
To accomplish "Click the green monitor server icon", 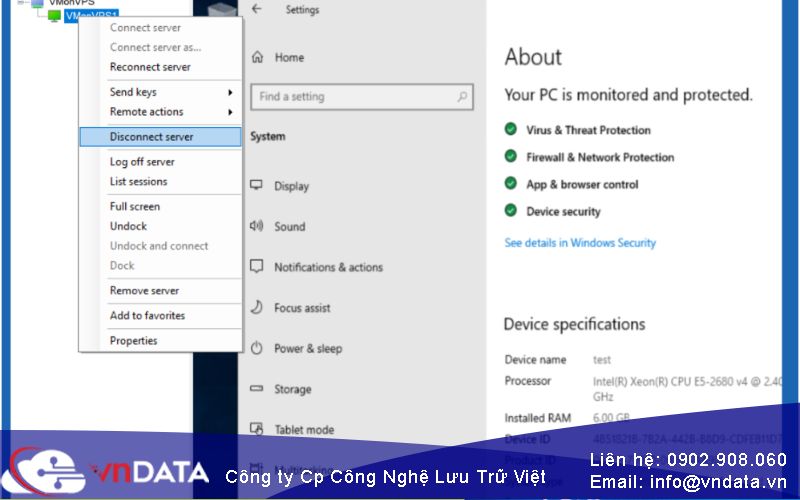I will [x=54, y=16].
